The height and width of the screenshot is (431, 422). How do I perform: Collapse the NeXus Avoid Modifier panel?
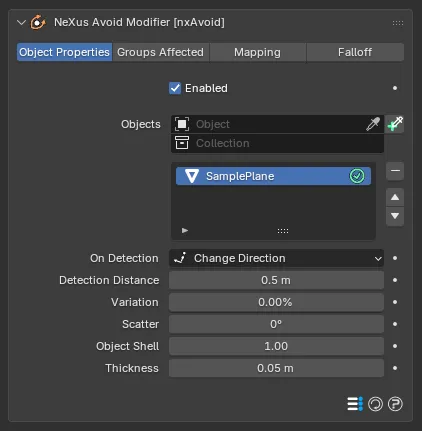[x=21, y=23]
